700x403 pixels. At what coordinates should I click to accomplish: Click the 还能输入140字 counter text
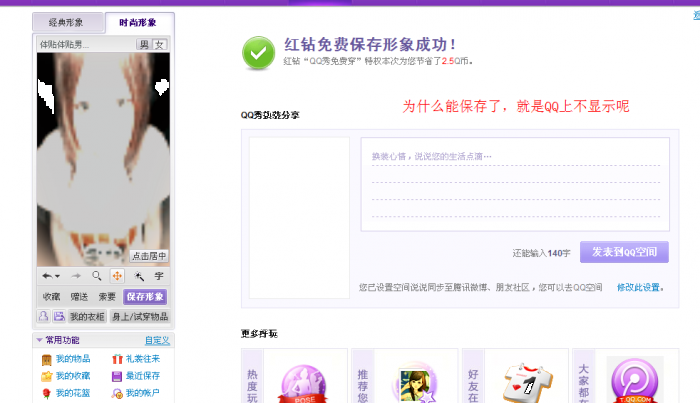click(541, 253)
